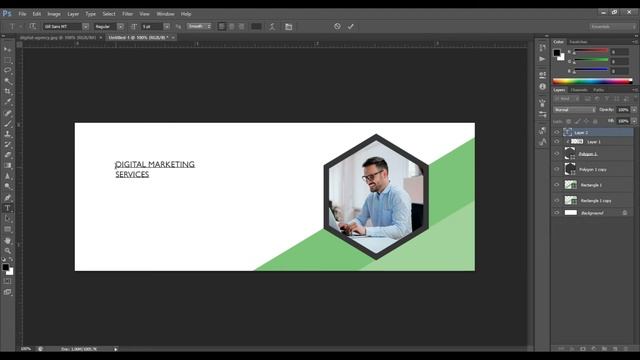The height and width of the screenshot is (360, 640).
Task: Open the Character and Paragraph panels toggle
Action: click(x=289, y=27)
